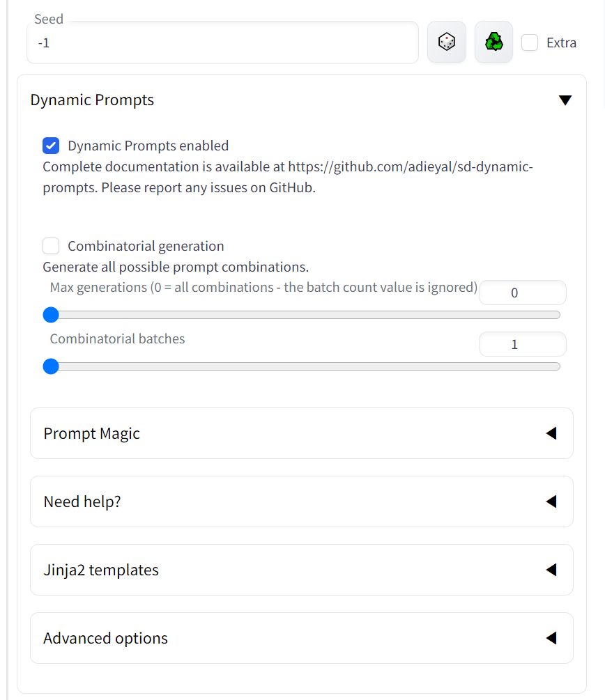
Task: Collapse Dynamic Prompts with the down arrow
Action: point(565,100)
